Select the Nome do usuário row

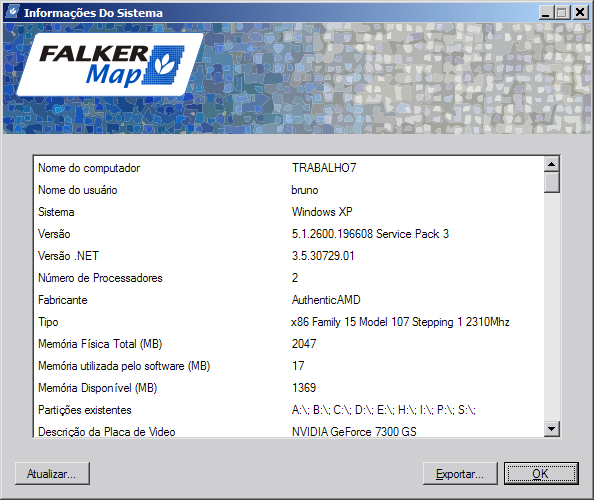289,190
